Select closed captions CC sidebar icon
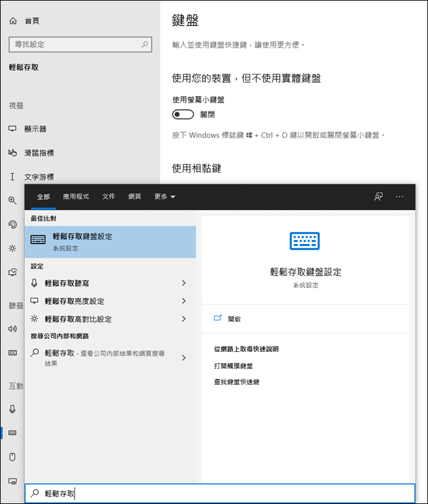The height and width of the screenshot is (504, 428). [13, 352]
